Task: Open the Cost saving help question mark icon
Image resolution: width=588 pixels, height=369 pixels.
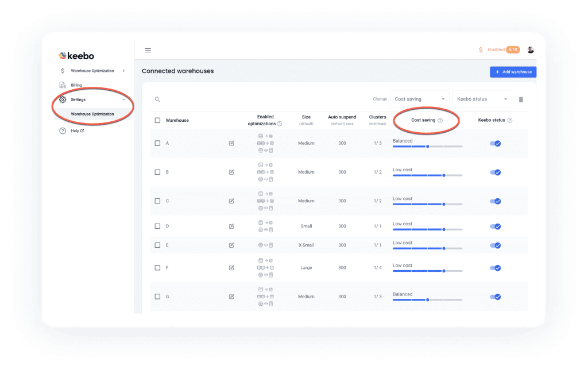Action: pos(440,120)
